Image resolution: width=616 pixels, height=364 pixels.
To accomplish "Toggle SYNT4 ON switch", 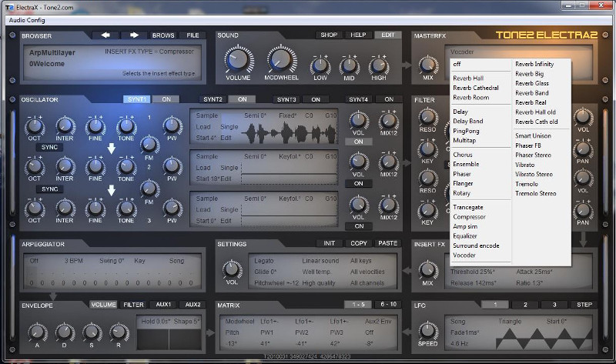I will click(x=389, y=99).
